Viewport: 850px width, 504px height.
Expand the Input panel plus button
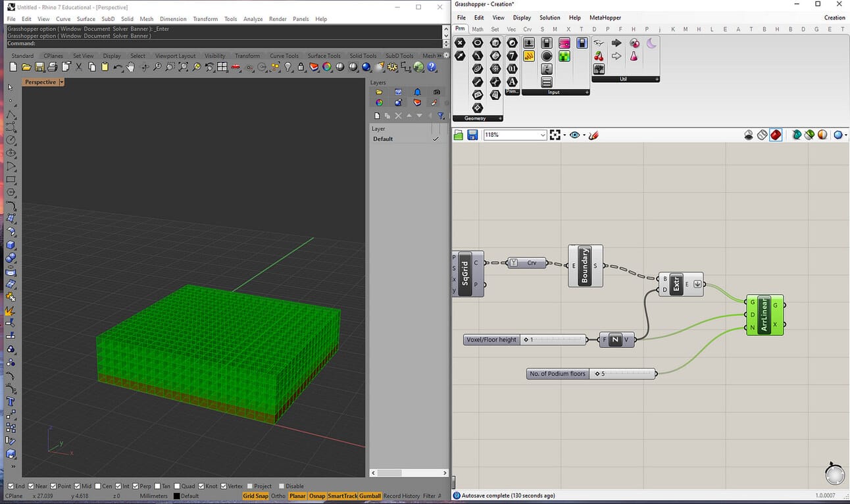point(587,92)
